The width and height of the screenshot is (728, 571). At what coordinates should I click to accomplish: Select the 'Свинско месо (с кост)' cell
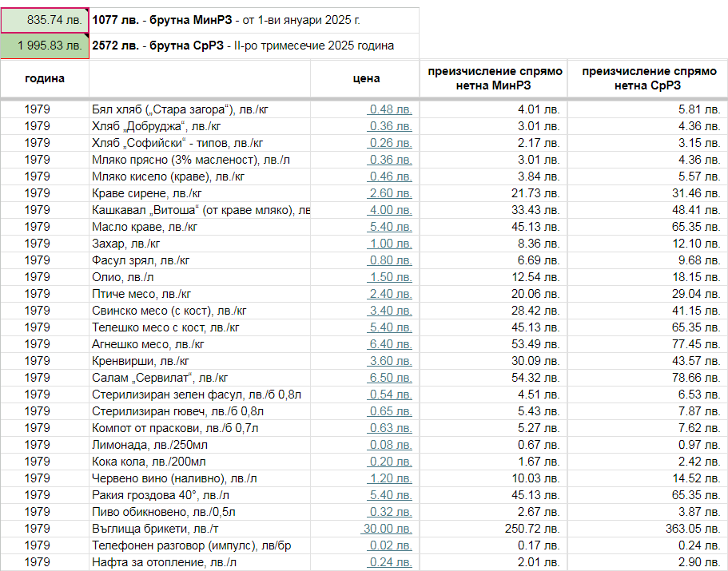tap(200, 311)
